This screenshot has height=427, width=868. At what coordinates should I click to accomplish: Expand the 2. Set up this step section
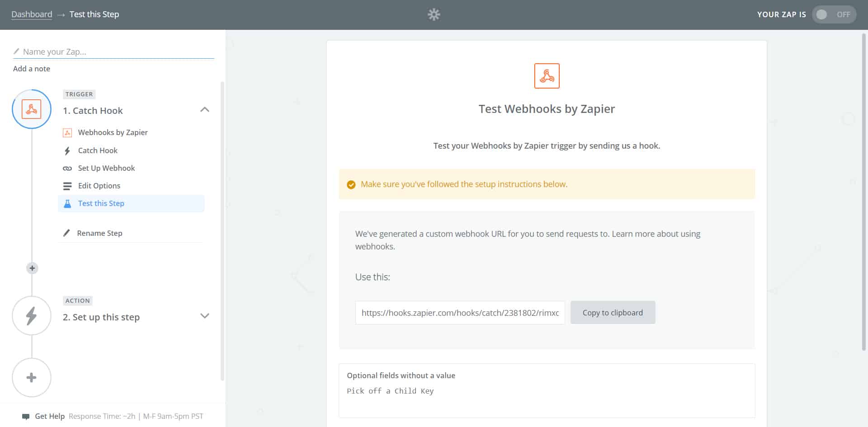(x=205, y=316)
